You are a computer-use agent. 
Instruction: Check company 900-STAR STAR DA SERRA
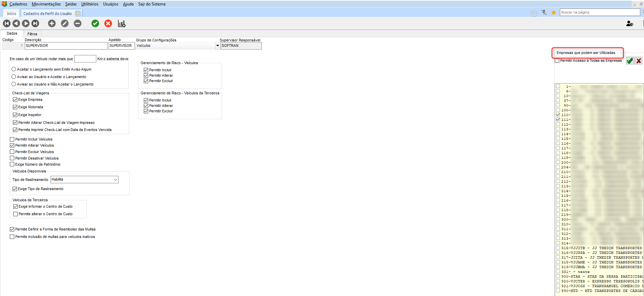pos(558,276)
